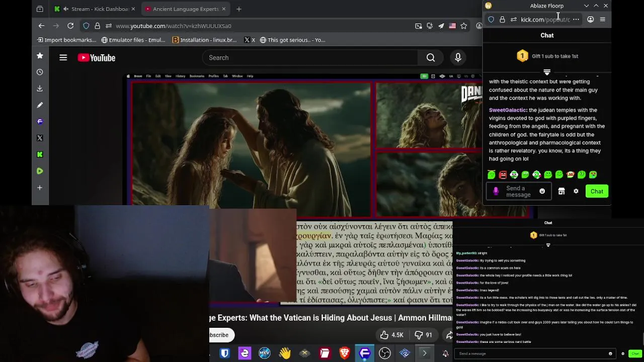Open emoji picker in Kick chat
This screenshot has height=362, width=644.
coord(542,192)
